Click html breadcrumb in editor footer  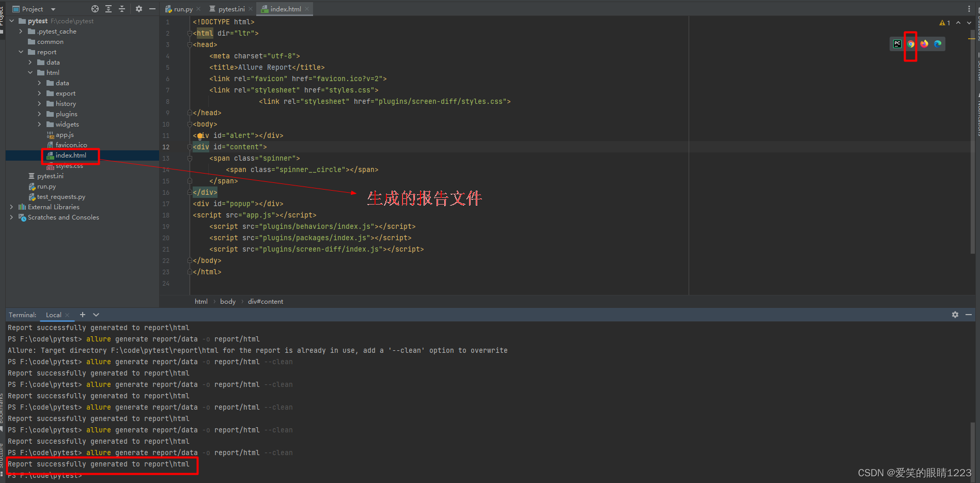click(x=201, y=302)
